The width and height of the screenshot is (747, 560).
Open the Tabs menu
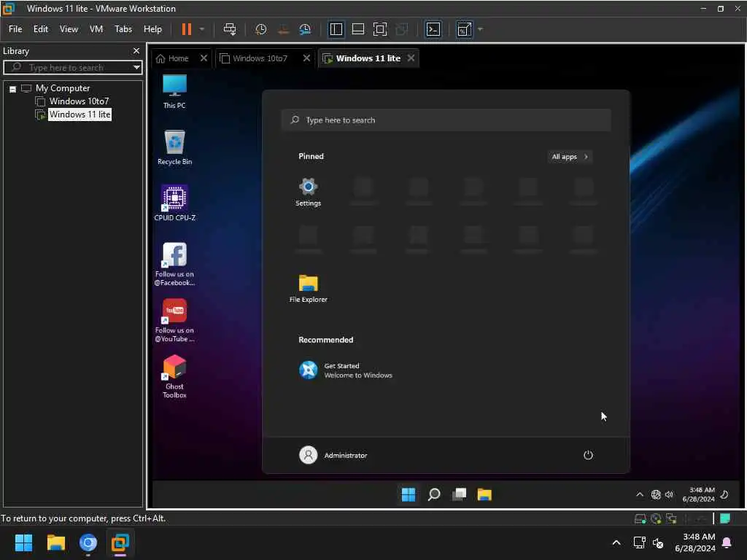(x=123, y=29)
